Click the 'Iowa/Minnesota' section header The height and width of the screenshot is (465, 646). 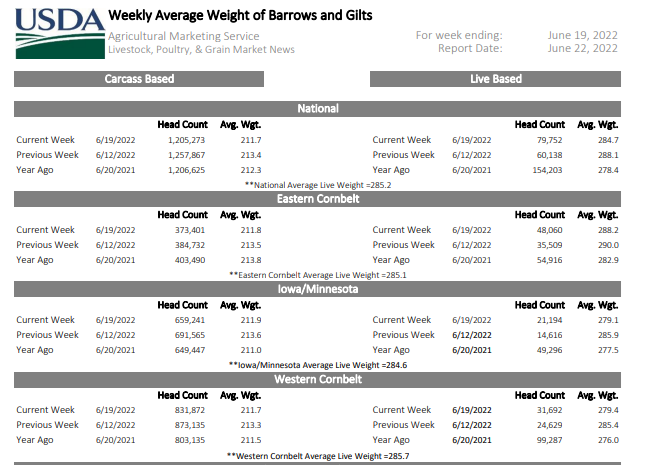(318, 289)
